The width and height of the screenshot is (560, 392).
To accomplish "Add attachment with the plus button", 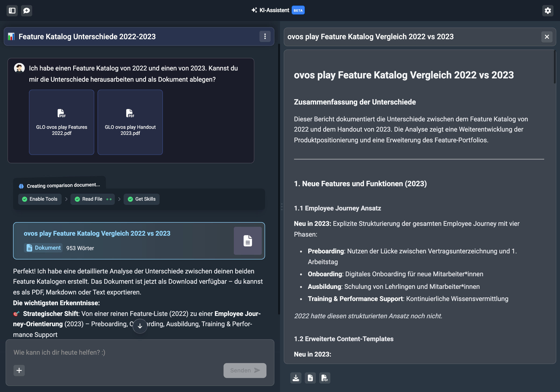I will click(x=19, y=370).
